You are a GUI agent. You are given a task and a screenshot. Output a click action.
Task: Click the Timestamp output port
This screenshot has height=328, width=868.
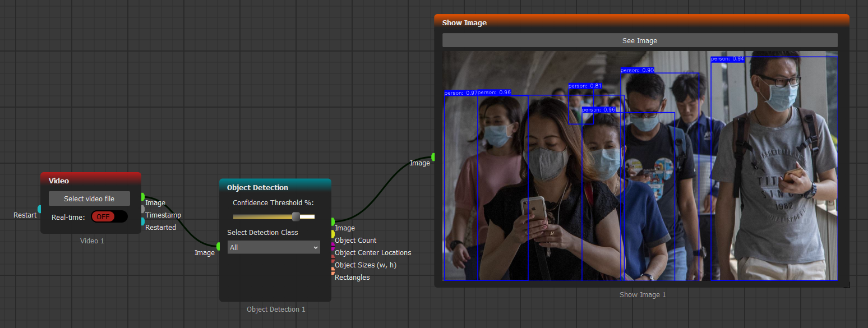click(142, 209)
